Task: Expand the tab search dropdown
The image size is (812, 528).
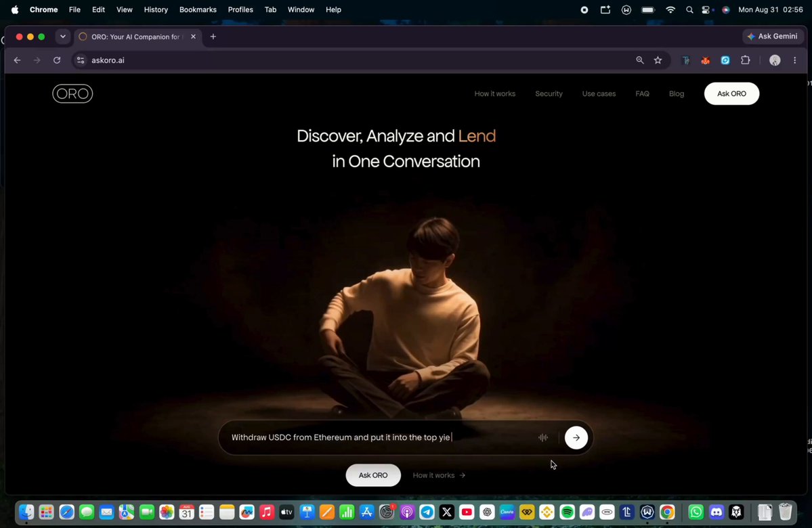Action: click(x=63, y=37)
